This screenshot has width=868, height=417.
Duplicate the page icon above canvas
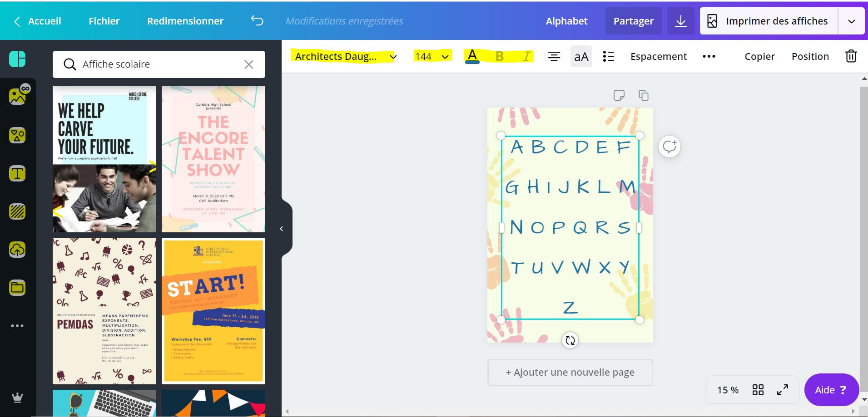[x=643, y=95]
